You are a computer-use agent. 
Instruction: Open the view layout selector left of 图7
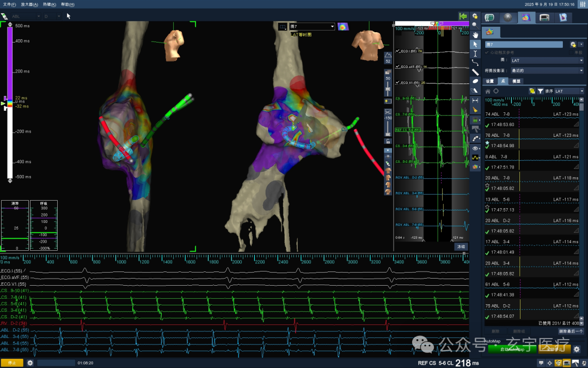(x=283, y=27)
